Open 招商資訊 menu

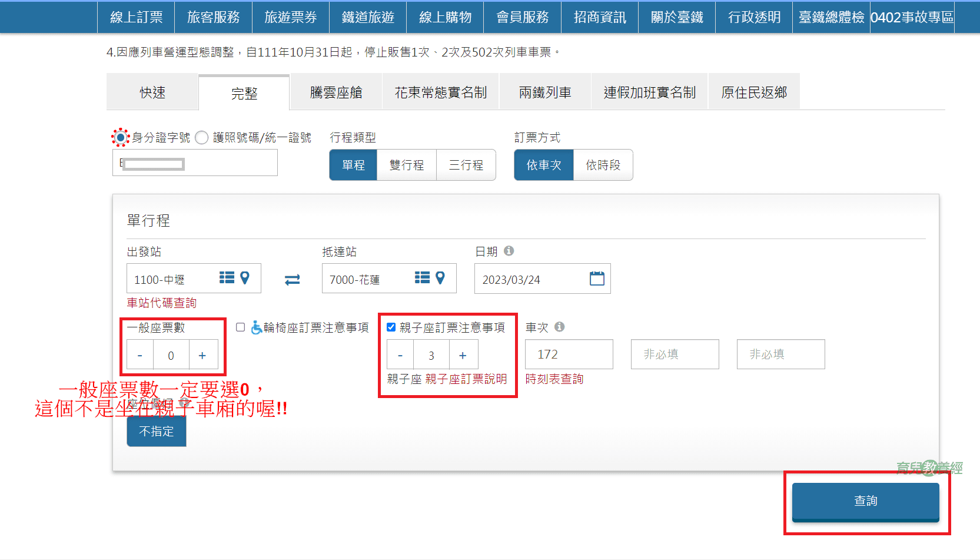click(600, 17)
